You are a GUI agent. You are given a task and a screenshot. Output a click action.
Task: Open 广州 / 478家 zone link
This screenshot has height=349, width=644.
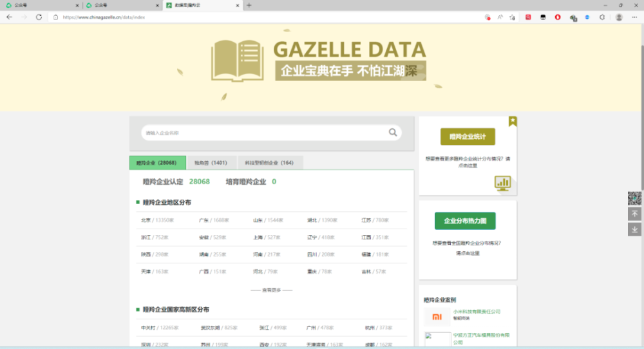[x=320, y=328]
